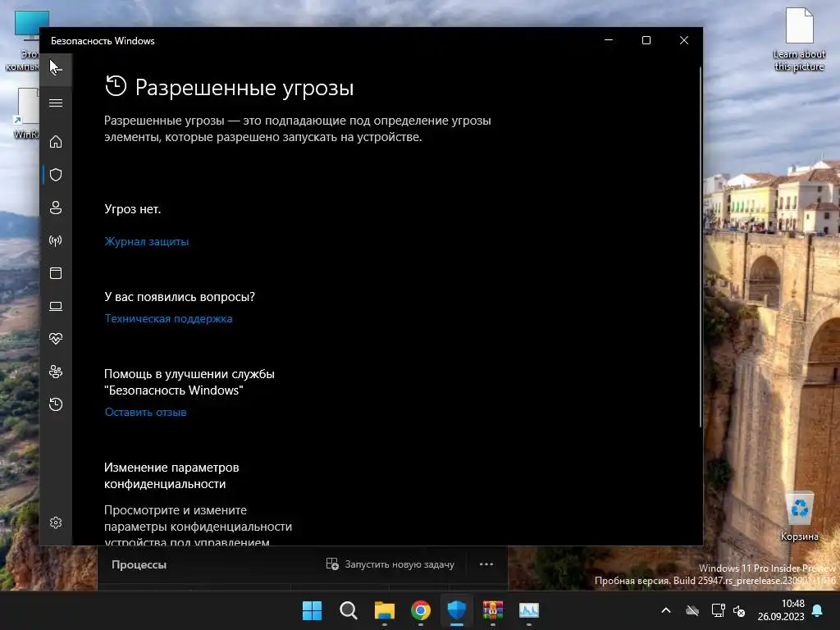This screenshot has height=630, width=840.
Task: Open Family options icon
Action: click(x=56, y=372)
